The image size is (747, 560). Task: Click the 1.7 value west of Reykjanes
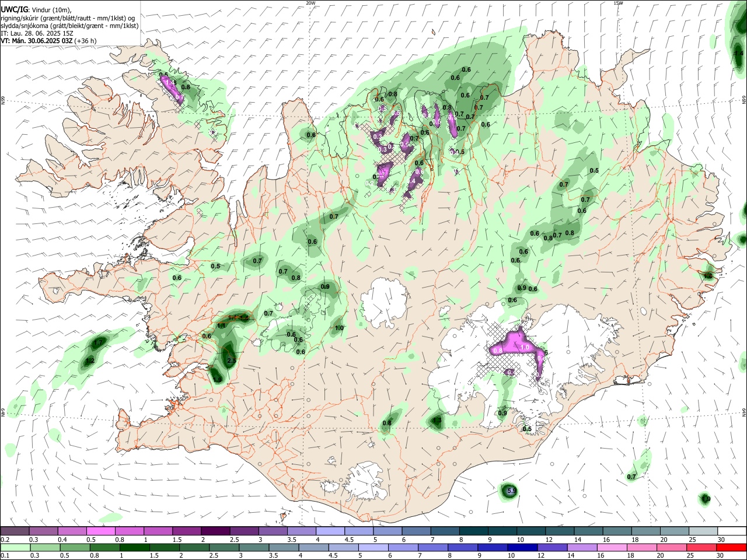pyautogui.click(x=99, y=342)
